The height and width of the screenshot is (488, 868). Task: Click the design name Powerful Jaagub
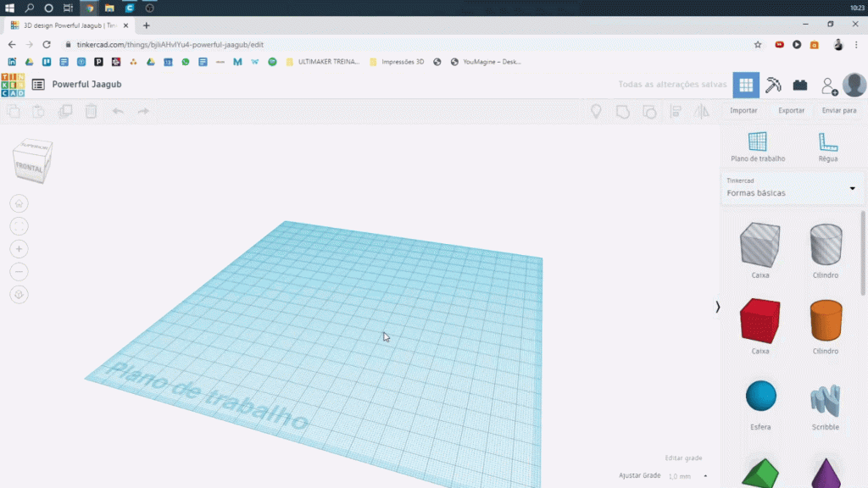[x=87, y=84]
